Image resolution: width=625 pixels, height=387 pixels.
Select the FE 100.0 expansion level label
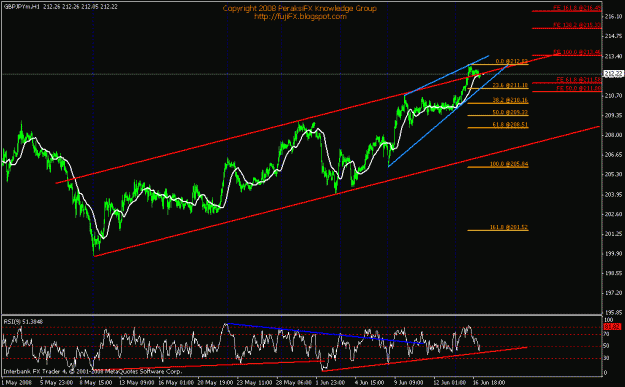[x=577, y=52]
